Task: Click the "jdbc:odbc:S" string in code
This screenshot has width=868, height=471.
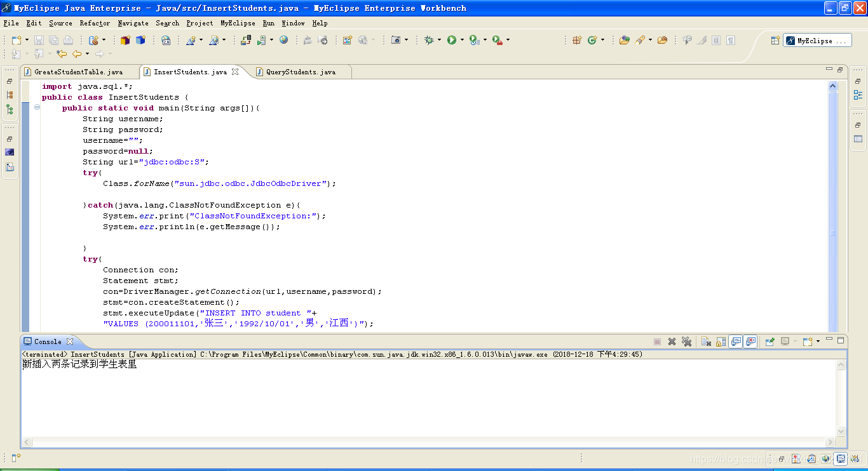Action: point(172,162)
